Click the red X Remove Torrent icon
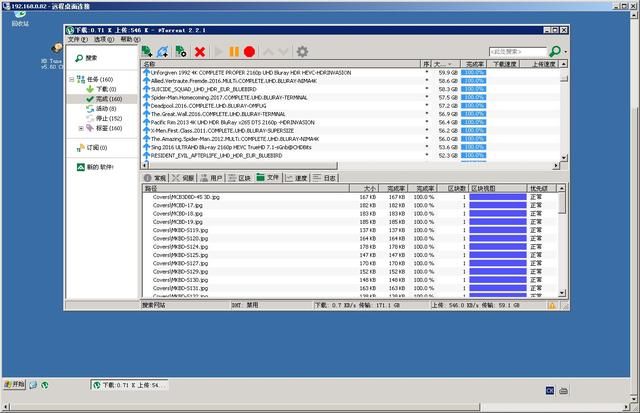The width and height of the screenshot is (640, 413). [x=200, y=52]
